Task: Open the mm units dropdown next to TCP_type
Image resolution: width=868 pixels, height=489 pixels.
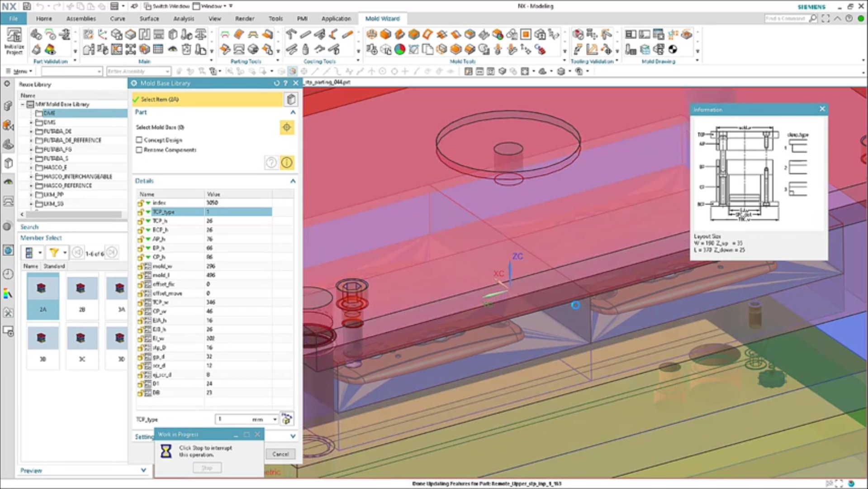Action: click(275, 419)
